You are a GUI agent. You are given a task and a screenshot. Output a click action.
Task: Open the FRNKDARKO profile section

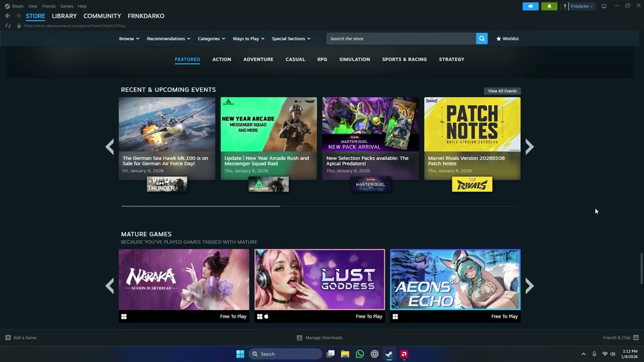coord(146,16)
